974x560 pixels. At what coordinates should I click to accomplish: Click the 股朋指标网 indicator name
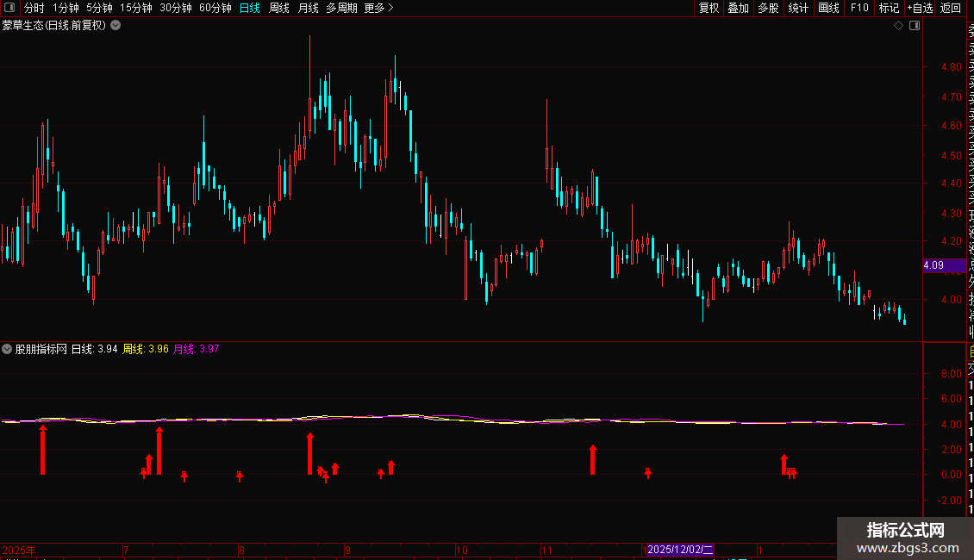click(41, 349)
